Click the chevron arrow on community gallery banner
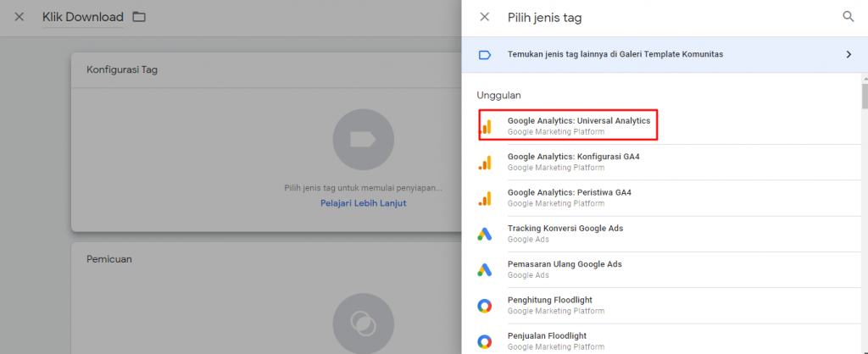 click(x=849, y=54)
